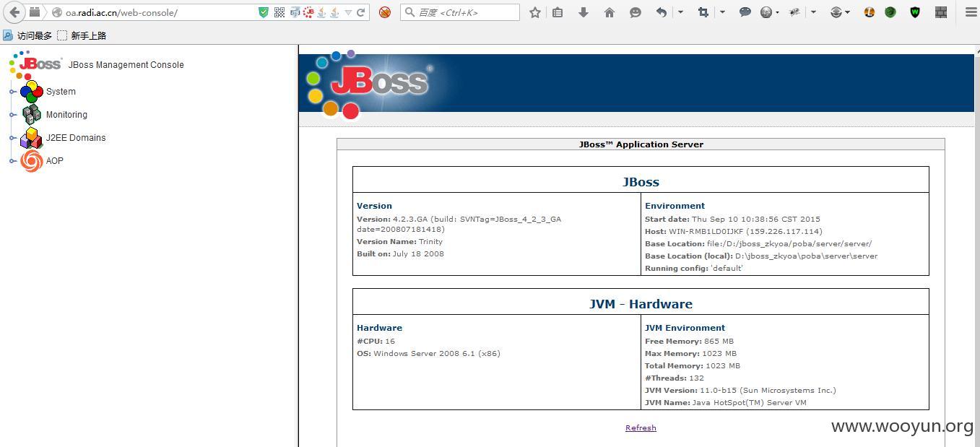Go to the home page icon

point(610,12)
